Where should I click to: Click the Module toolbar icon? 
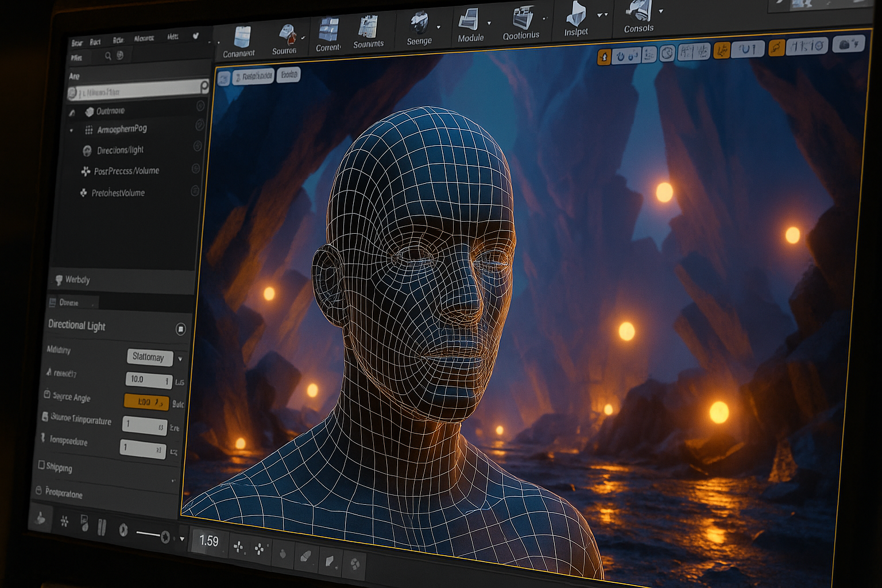(x=469, y=21)
